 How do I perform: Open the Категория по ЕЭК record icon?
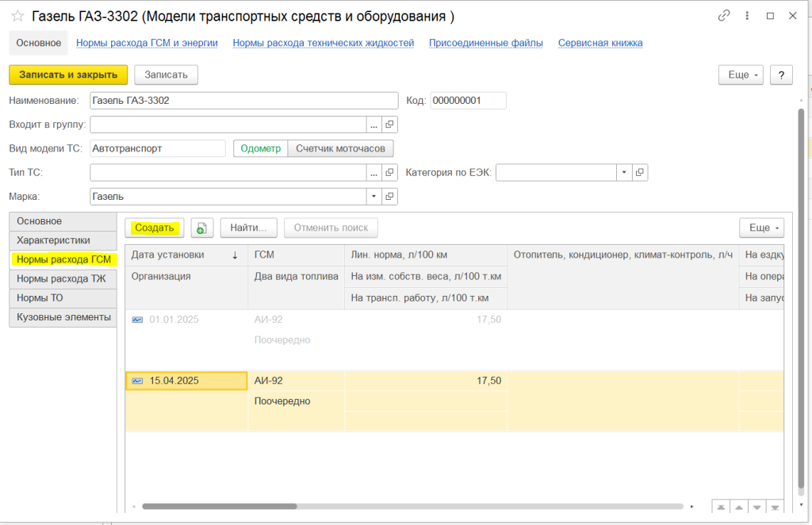tap(640, 172)
